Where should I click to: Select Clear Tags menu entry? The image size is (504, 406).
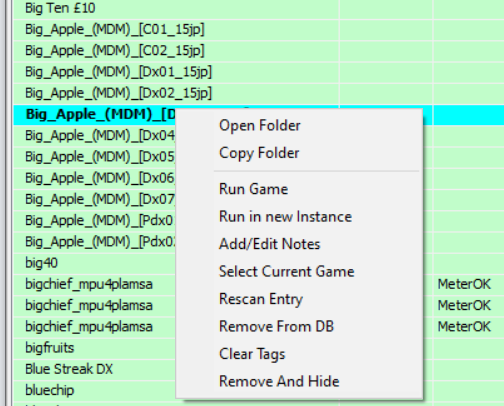[x=252, y=354]
